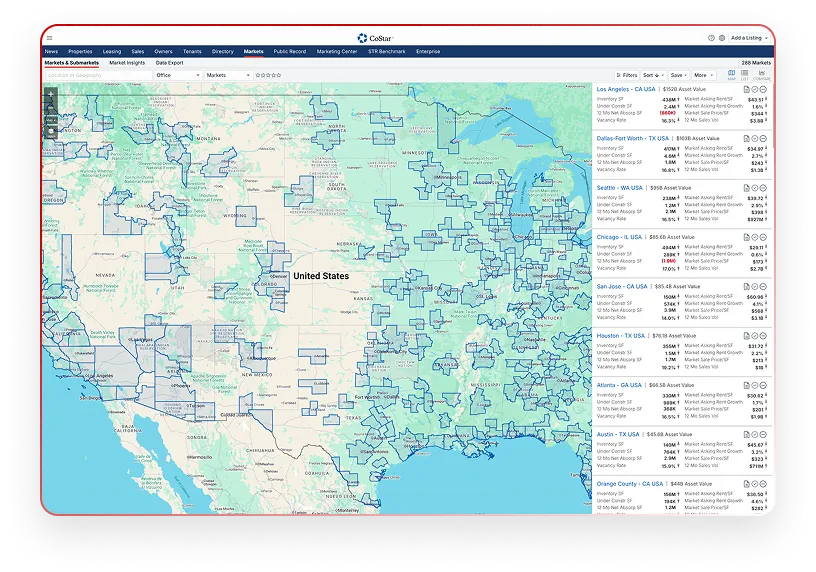Switch to Data Export subtab
Image resolution: width=816 pixels, height=572 pixels.
click(x=170, y=63)
